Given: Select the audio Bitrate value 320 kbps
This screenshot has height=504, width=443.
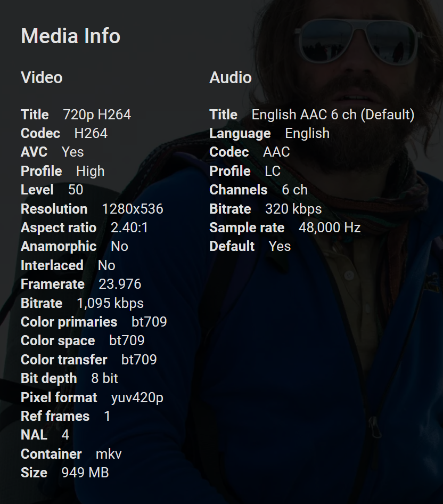Looking at the screenshot, I should tap(293, 209).
